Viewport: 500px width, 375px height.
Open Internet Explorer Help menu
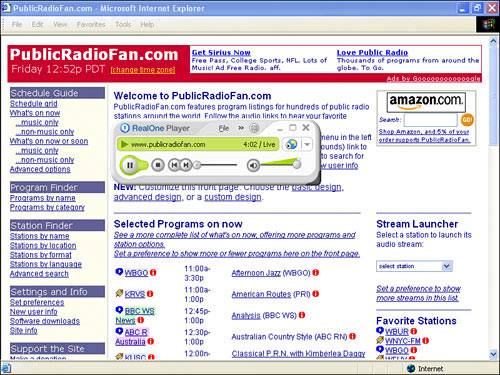point(147,24)
